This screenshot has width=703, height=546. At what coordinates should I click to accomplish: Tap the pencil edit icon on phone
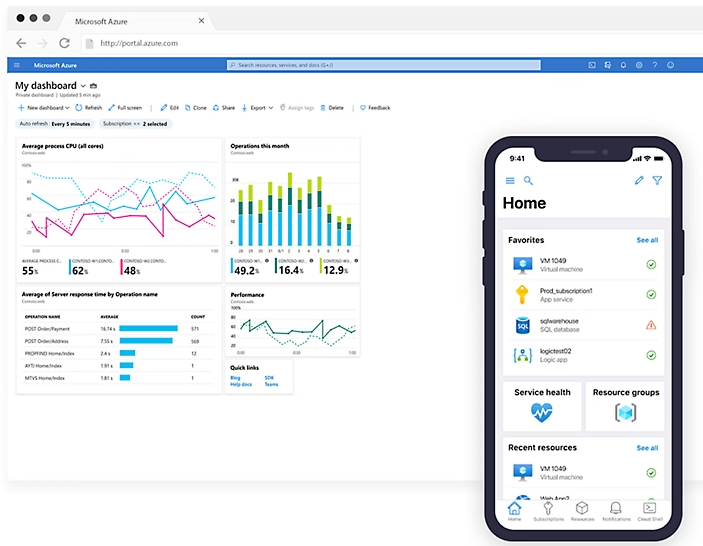click(x=639, y=180)
